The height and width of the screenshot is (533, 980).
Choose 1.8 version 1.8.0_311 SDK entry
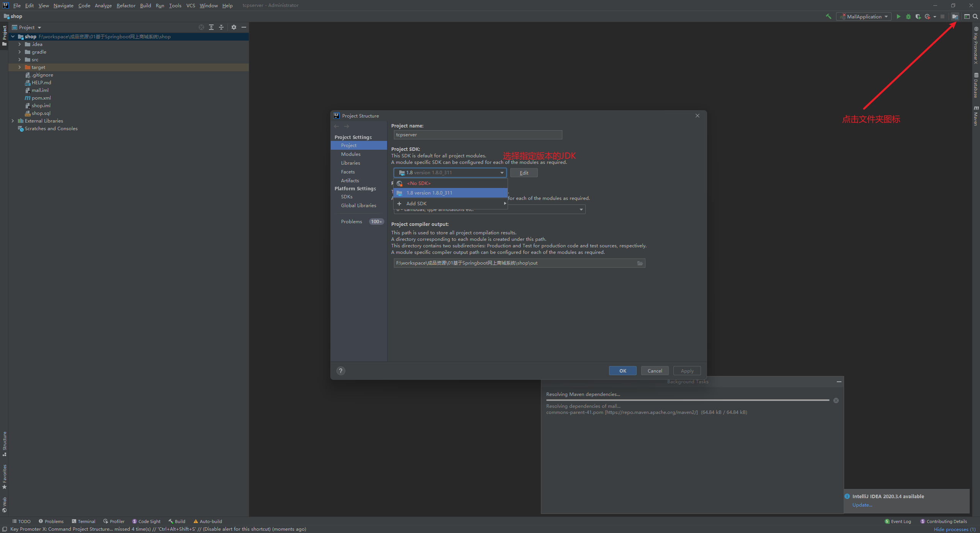(451, 193)
